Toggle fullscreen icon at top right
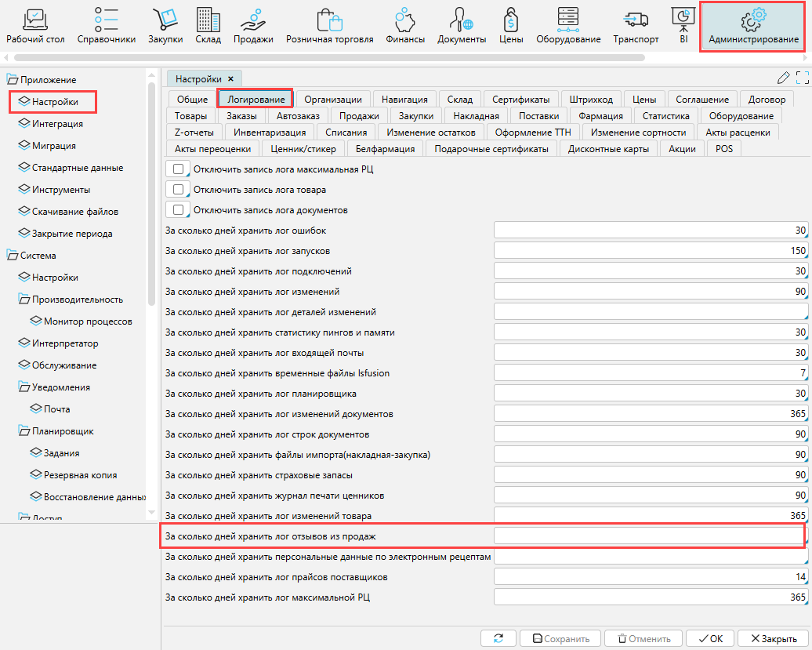The height and width of the screenshot is (650, 812). [x=802, y=78]
